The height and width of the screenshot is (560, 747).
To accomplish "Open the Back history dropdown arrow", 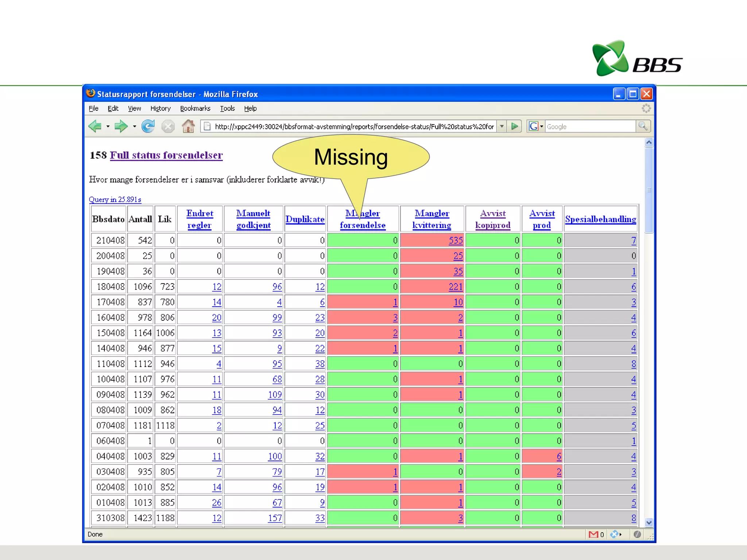I will point(108,127).
